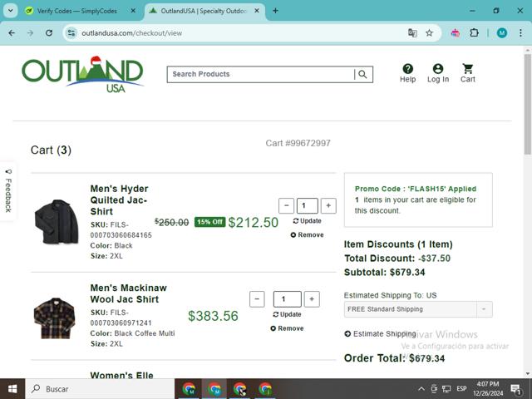Switch to the second Chrome taskbar icon

tap(214, 389)
